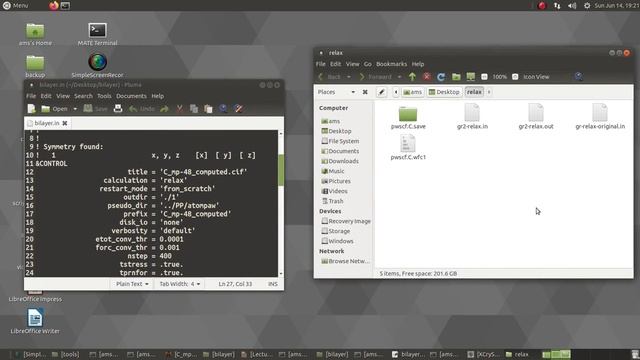640x360 pixels.
Task: Click the 'calculation = relax' line in editor
Action: click(x=145, y=180)
